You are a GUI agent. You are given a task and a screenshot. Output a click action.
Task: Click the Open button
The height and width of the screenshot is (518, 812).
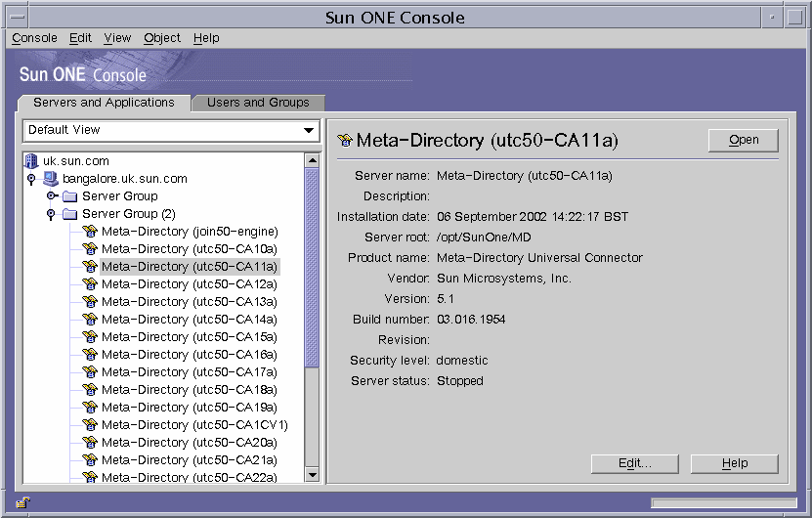pyautogui.click(x=744, y=140)
